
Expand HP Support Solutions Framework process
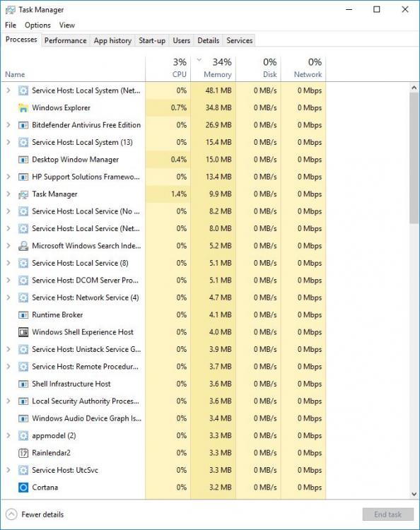click(8, 177)
